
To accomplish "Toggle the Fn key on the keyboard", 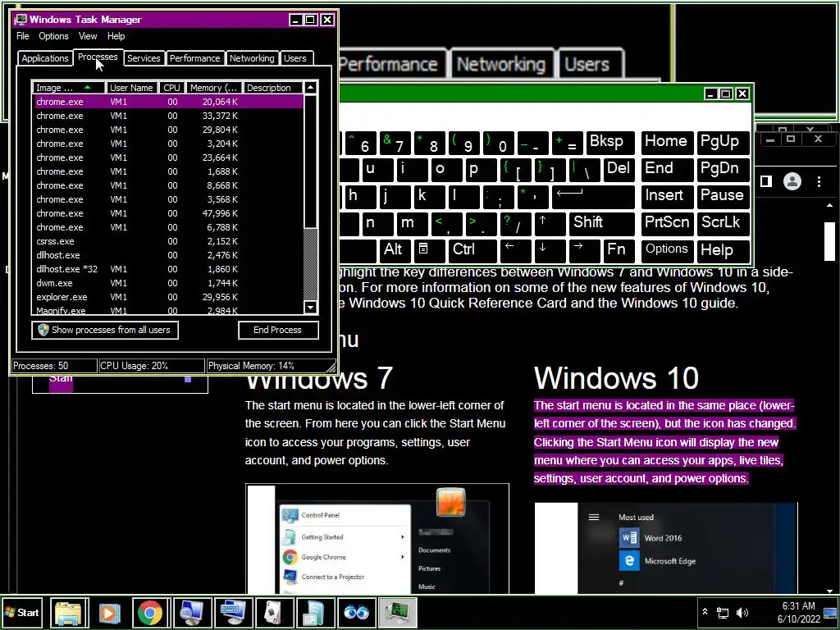I will (619, 250).
